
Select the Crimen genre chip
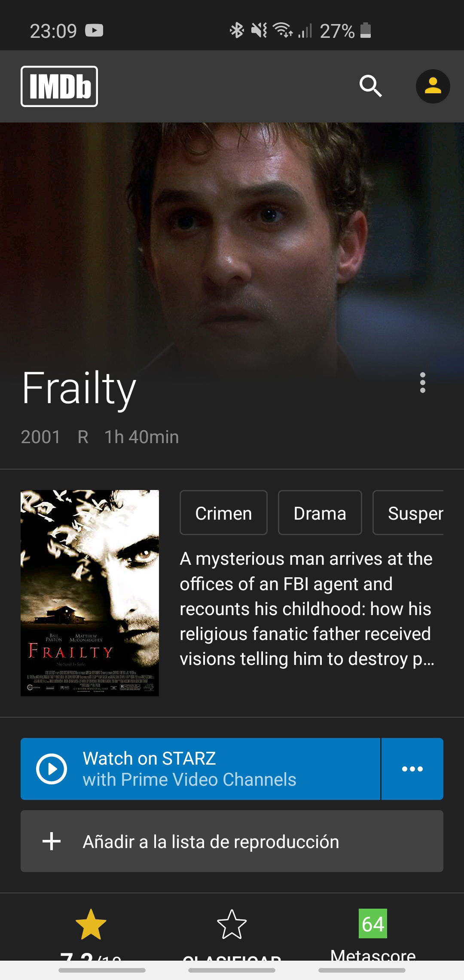coord(223,513)
